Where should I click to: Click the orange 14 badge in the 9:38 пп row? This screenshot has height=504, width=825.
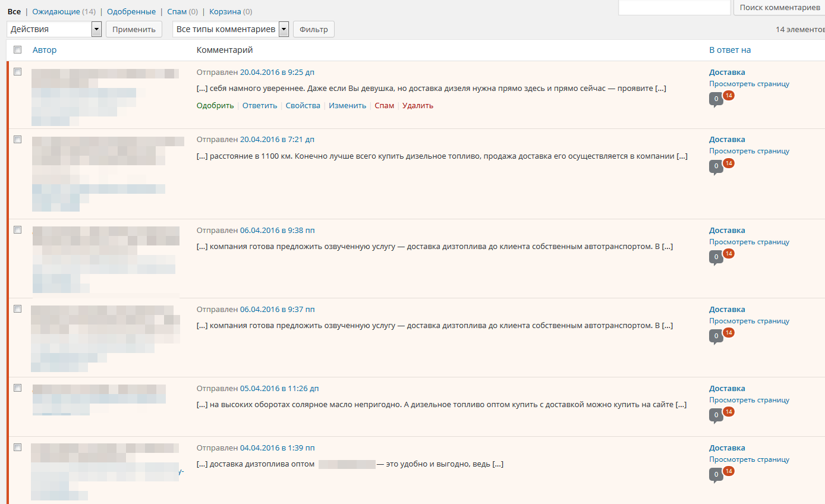729,253
